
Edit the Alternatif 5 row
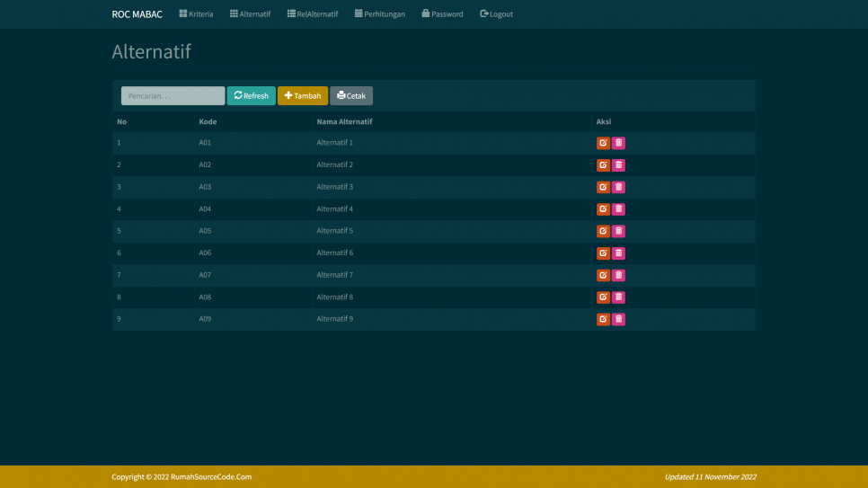pos(603,231)
